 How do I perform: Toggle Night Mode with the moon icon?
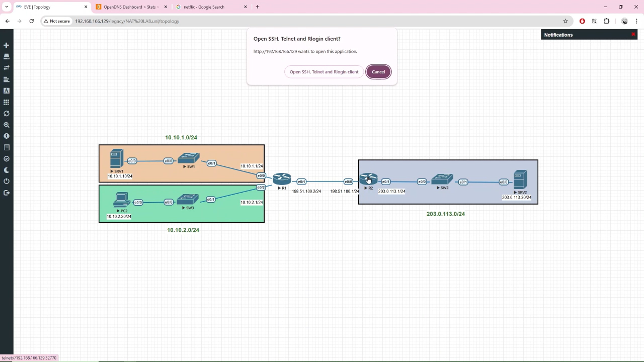click(x=7, y=170)
